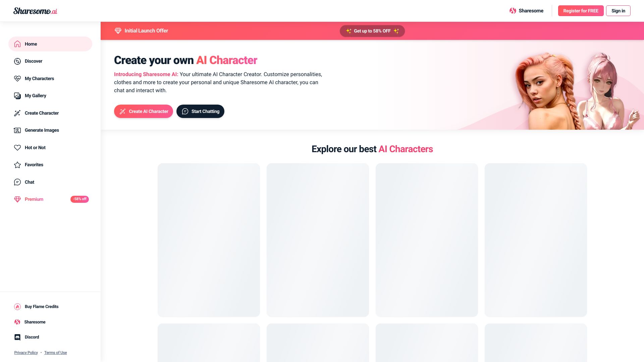Click the Hot or Not icon
Image resolution: width=644 pixels, height=362 pixels.
[x=17, y=147]
